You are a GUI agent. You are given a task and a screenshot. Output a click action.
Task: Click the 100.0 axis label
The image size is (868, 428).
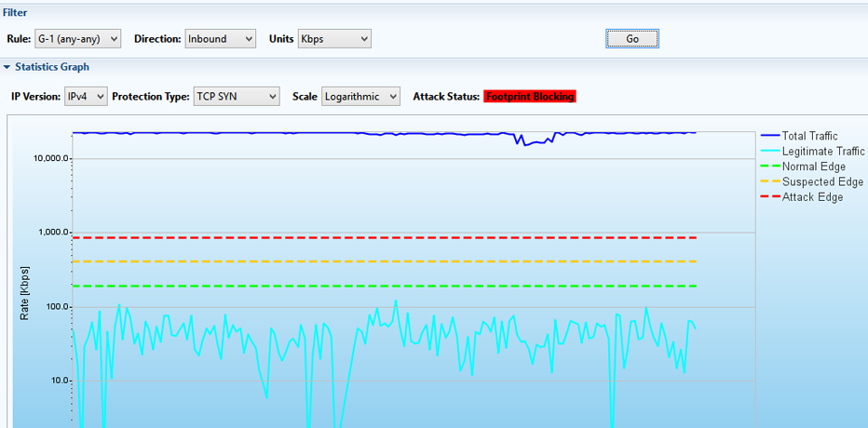point(57,307)
